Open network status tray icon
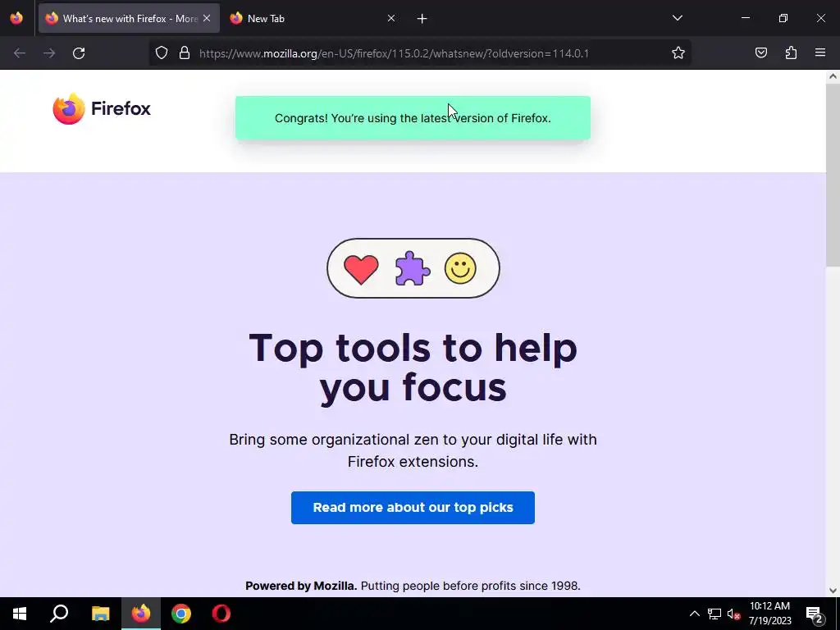This screenshot has width=840, height=630. tap(714, 614)
